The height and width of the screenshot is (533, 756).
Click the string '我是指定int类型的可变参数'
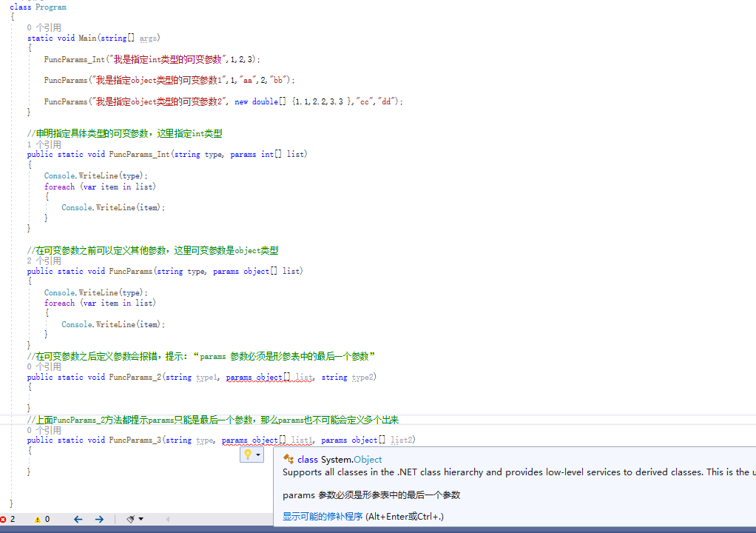pos(168,59)
